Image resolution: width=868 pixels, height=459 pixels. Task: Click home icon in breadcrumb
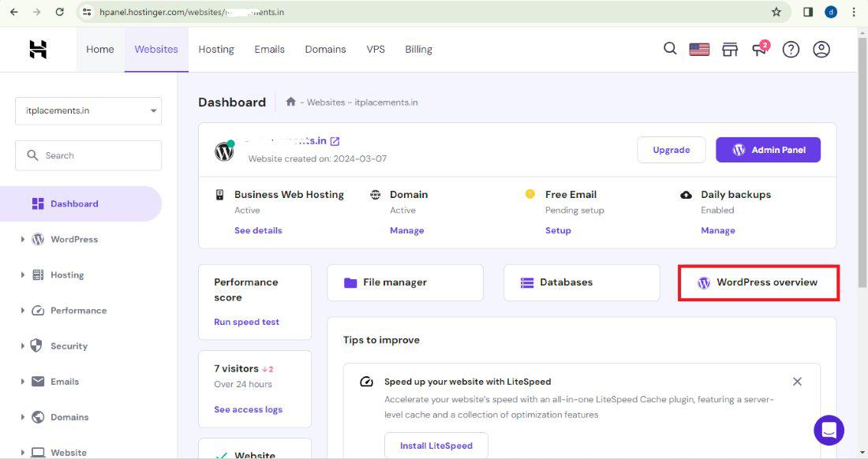coord(290,102)
